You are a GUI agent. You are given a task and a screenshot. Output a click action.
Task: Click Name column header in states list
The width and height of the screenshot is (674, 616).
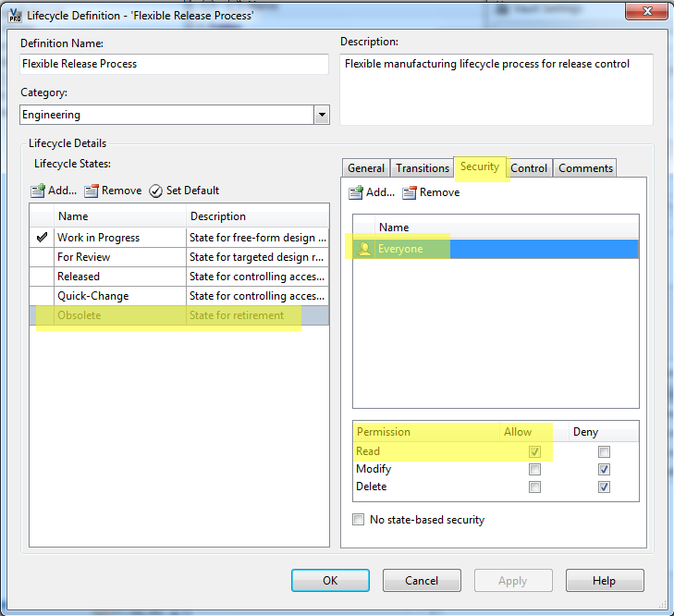pyautogui.click(x=120, y=216)
